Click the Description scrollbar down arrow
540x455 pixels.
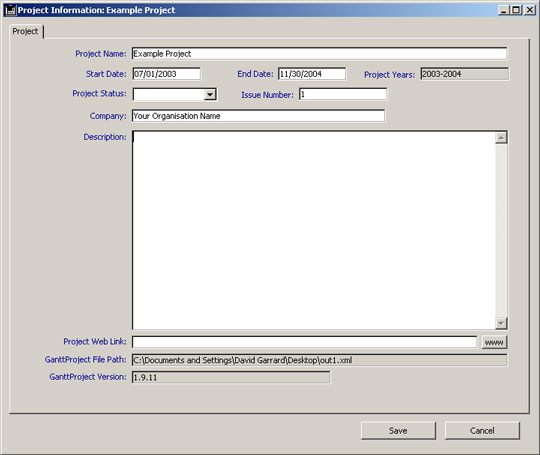(501, 323)
